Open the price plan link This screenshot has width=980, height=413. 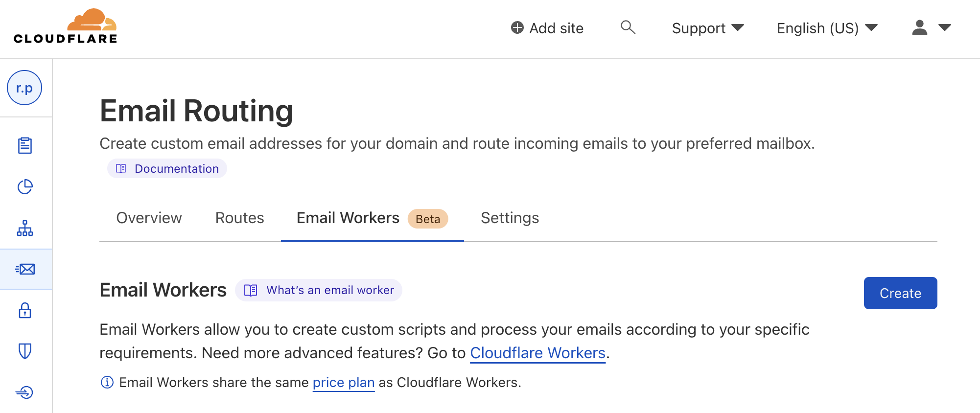pyautogui.click(x=343, y=382)
